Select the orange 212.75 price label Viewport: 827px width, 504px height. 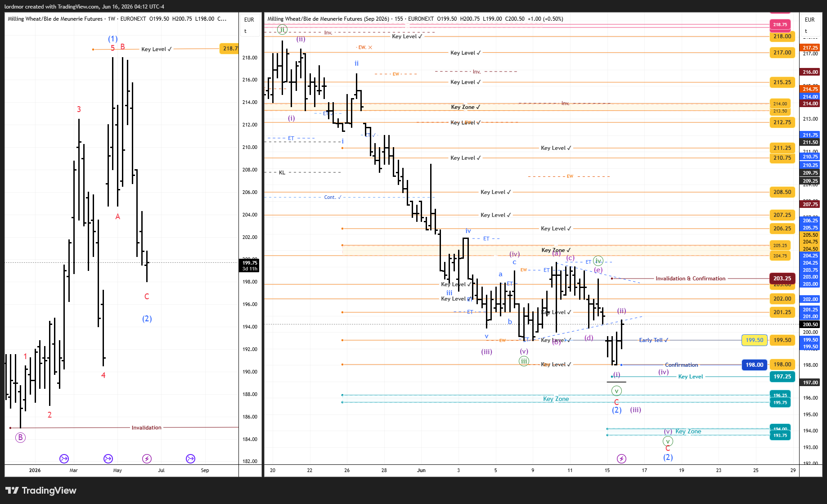click(782, 122)
